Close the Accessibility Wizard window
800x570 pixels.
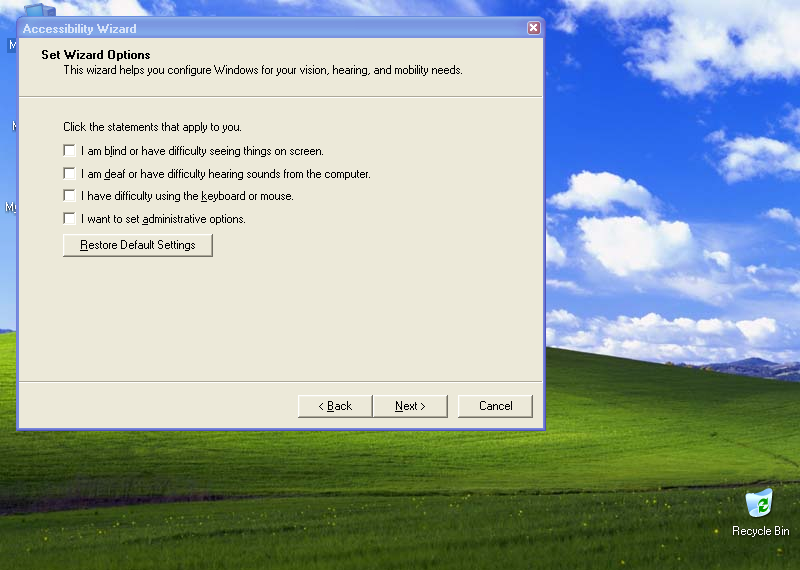(x=533, y=28)
